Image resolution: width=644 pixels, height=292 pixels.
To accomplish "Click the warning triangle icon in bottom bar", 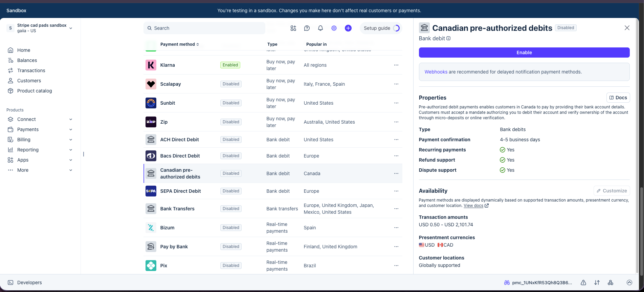I will pos(583,283).
